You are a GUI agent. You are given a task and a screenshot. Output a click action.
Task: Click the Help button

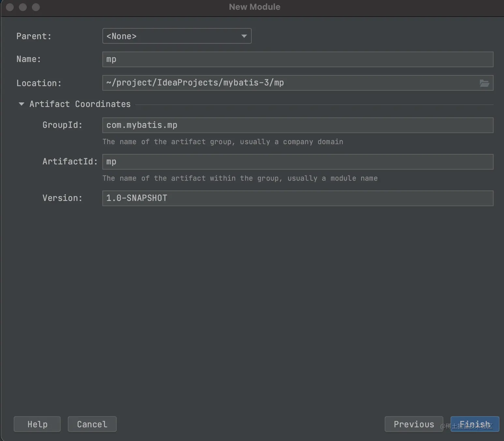click(x=37, y=424)
